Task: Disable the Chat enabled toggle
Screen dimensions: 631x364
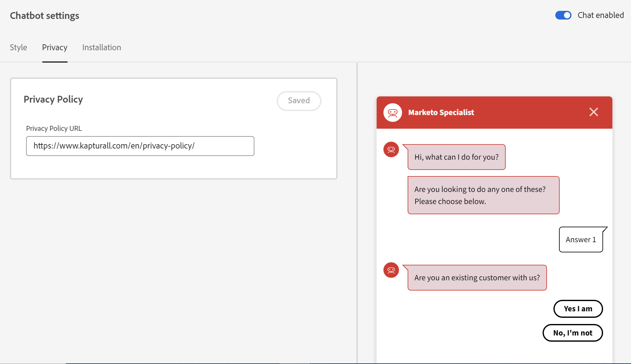Action: point(563,15)
